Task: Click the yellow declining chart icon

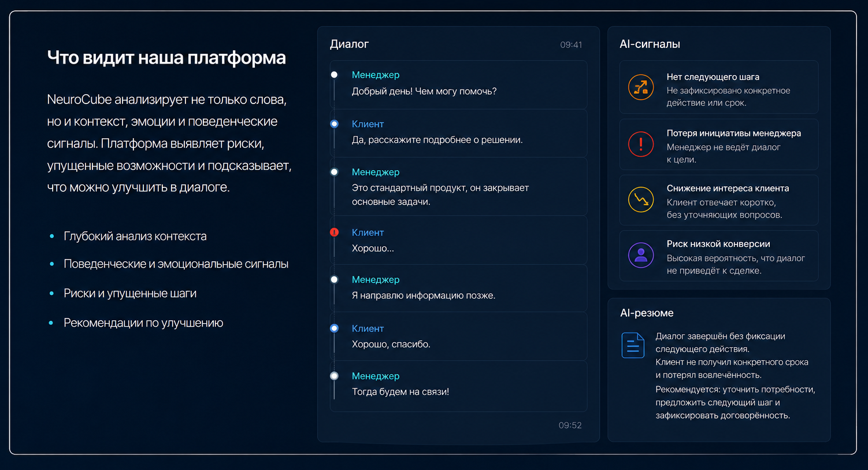Action: point(641,199)
